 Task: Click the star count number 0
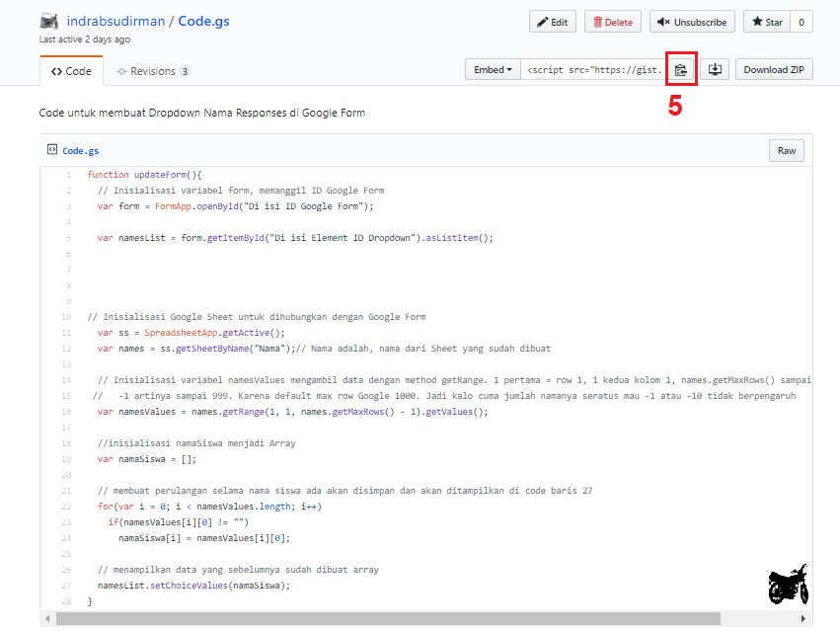(802, 22)
